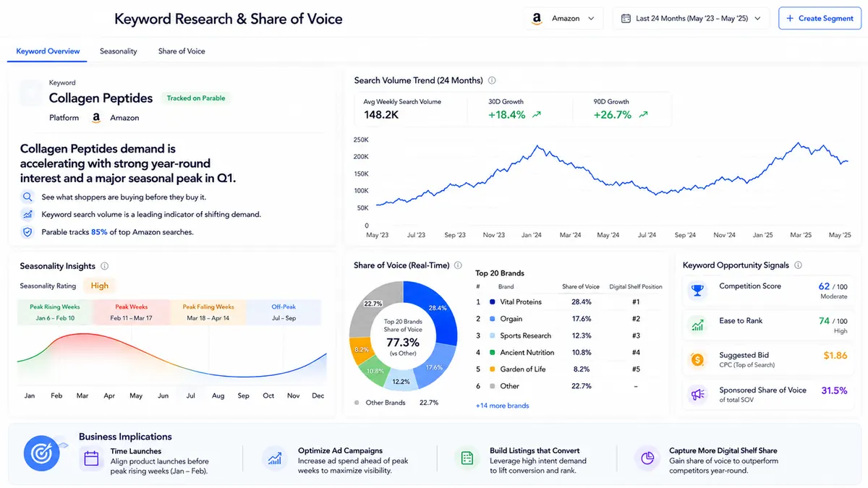Click the info icon beside Share of Voice (Real-Time)
The image size is (868, 488).
[x=458, y=266]
